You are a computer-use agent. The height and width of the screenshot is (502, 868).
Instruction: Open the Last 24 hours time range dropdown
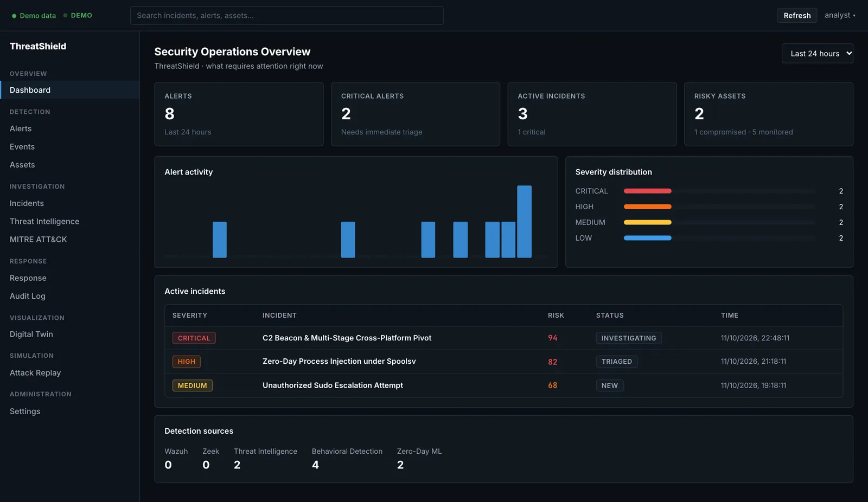tap(817, 54)
